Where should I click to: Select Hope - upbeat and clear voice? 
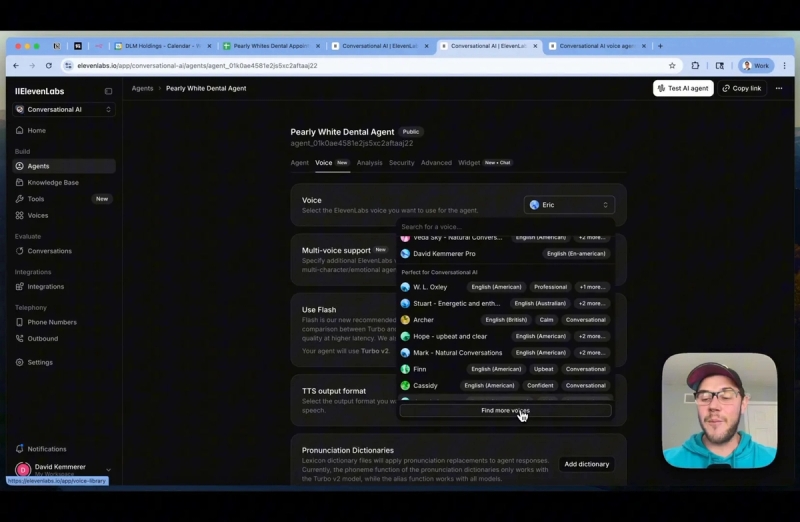(x=505, y=336)
